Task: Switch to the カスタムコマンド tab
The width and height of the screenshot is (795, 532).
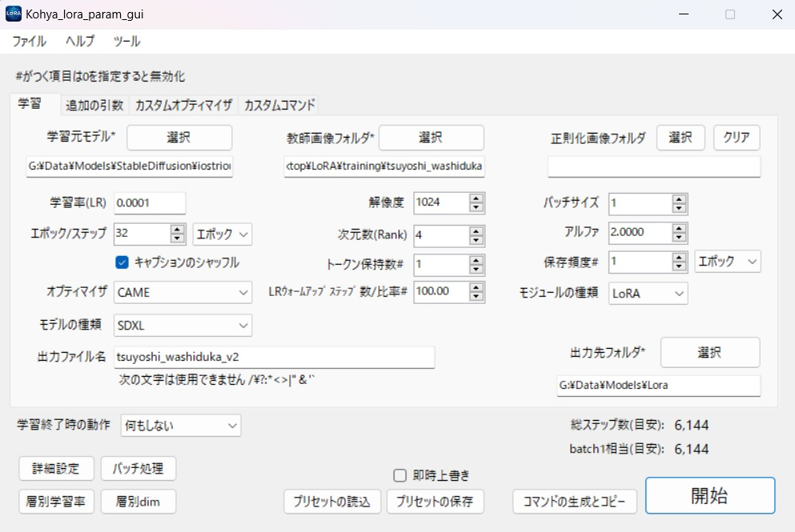Action: [279, 105]
